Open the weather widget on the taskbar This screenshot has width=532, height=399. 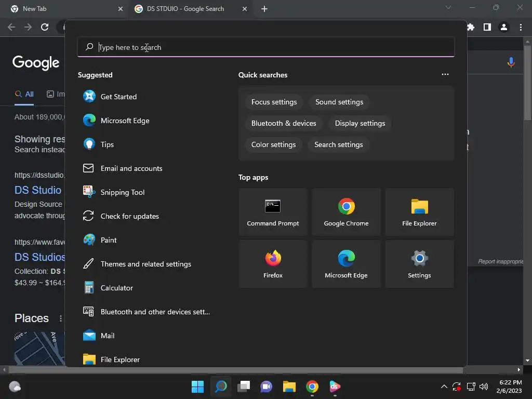coord(15,387)
